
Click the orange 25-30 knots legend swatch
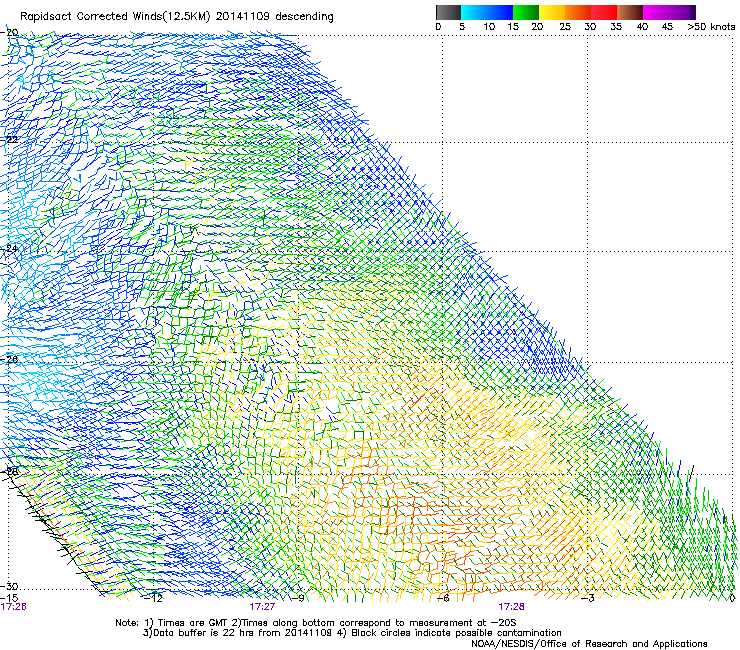pos(578,12)
